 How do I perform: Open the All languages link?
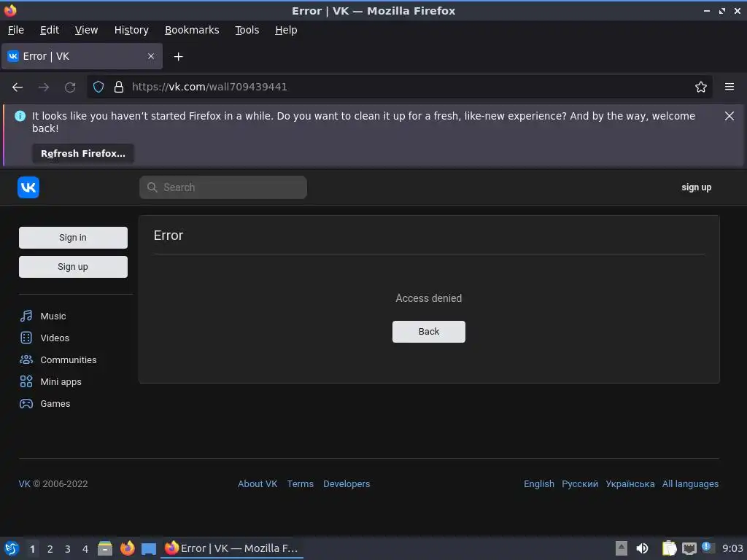[690, 484]
